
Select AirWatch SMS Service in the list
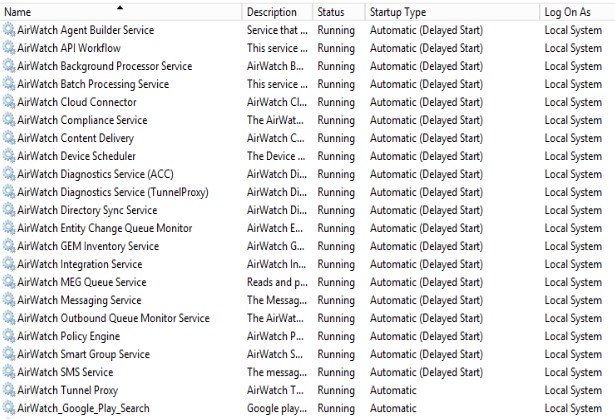click(x=66, y=372)
